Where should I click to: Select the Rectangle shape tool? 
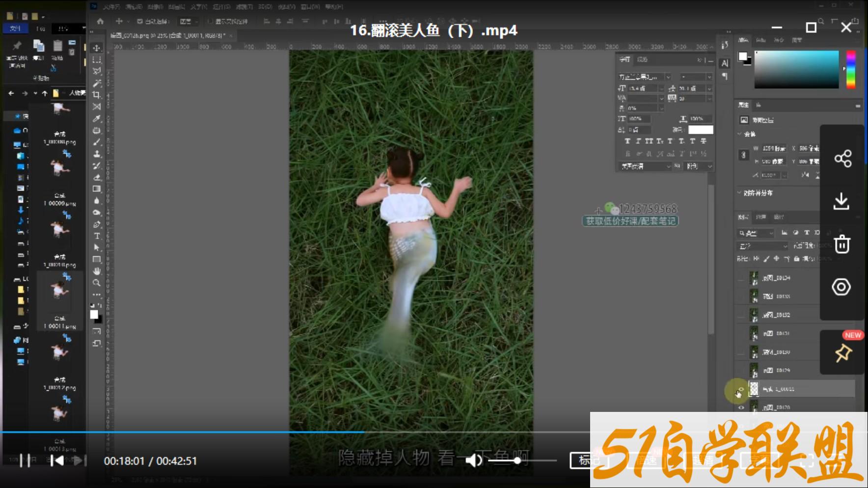click(x=97, y=260)
